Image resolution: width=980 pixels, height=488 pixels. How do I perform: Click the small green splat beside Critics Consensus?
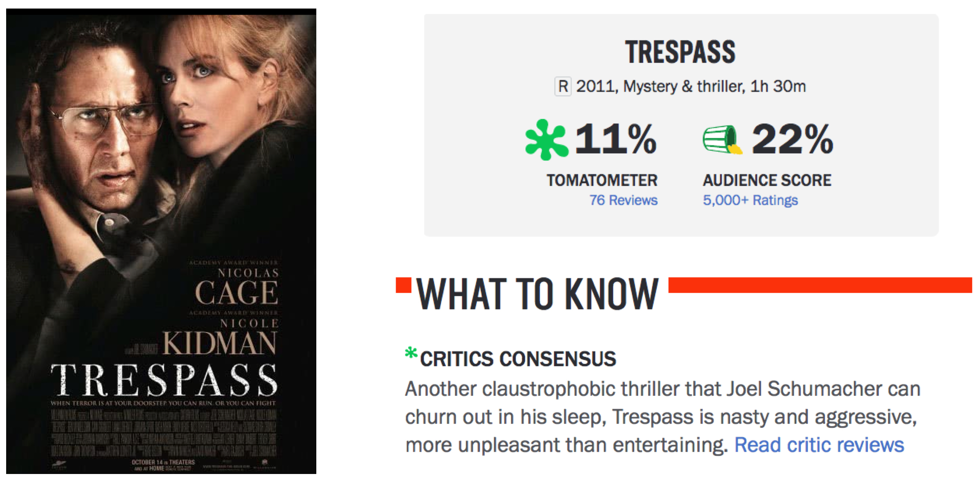tap(411, 353)
